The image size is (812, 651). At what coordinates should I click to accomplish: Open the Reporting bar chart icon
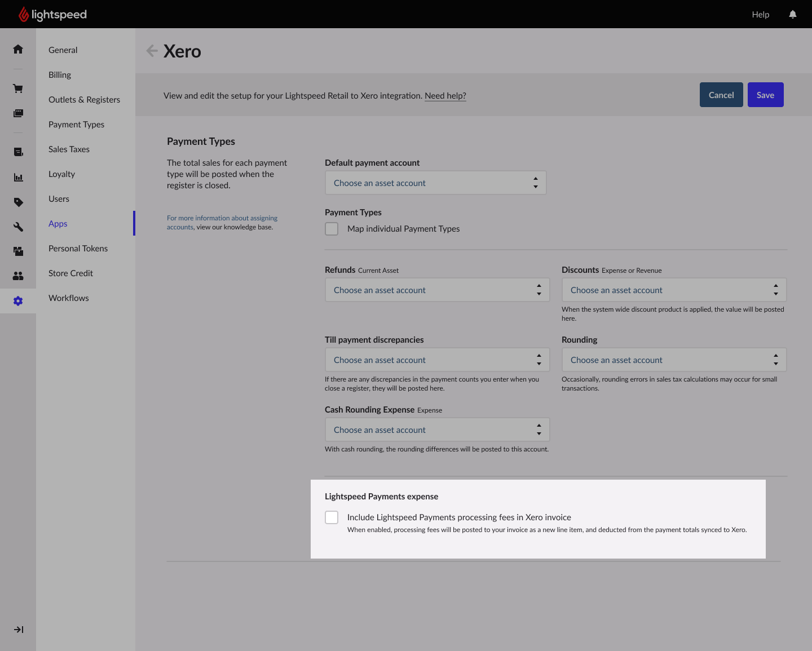click(x=18, y=177)
